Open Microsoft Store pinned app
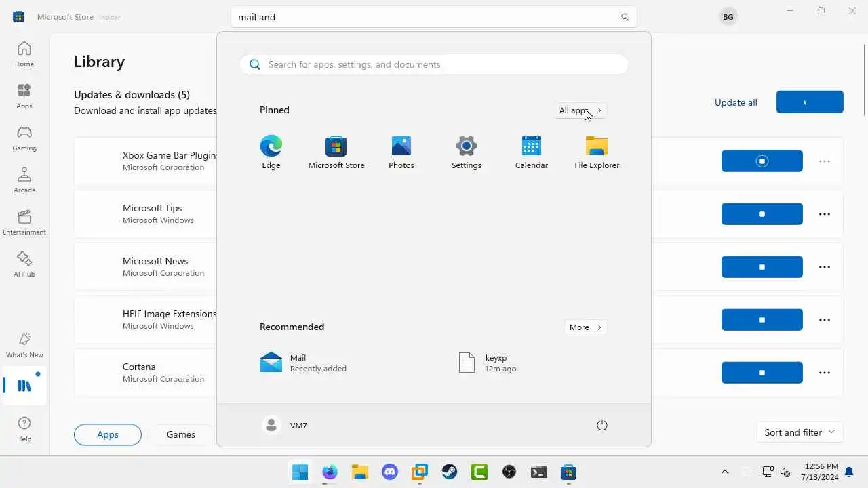Screen dimensions: 868x488 pos(336,152)
